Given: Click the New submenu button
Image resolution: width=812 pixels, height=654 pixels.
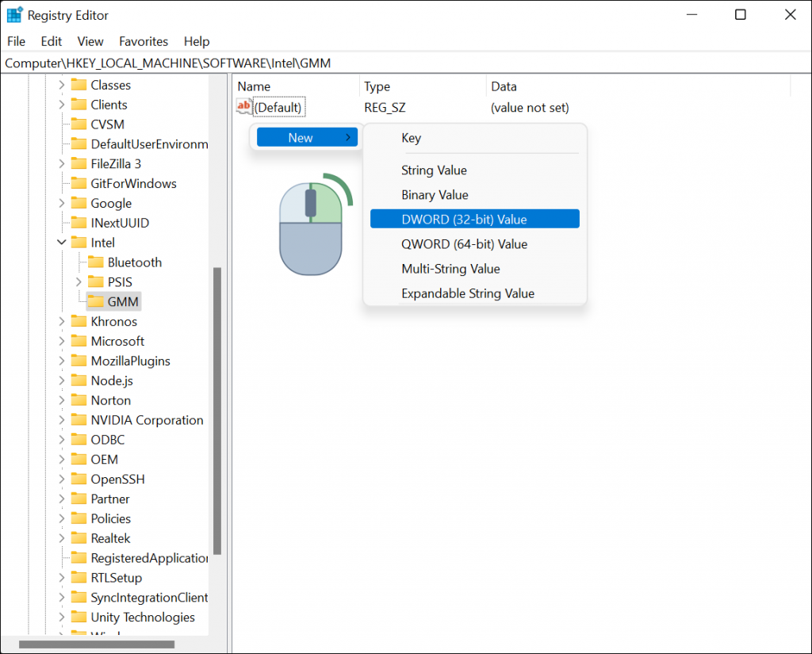Looking at the screenshot, I should coord(307,136).
